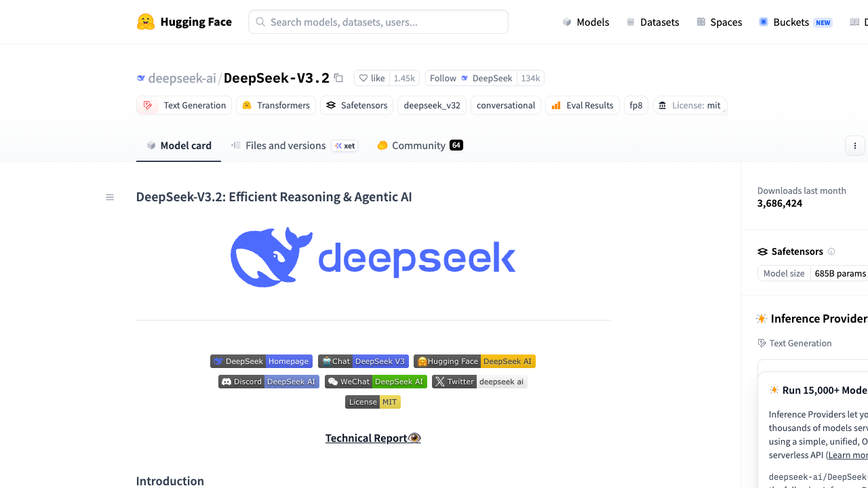Open Spaces in top navigation

719,22
